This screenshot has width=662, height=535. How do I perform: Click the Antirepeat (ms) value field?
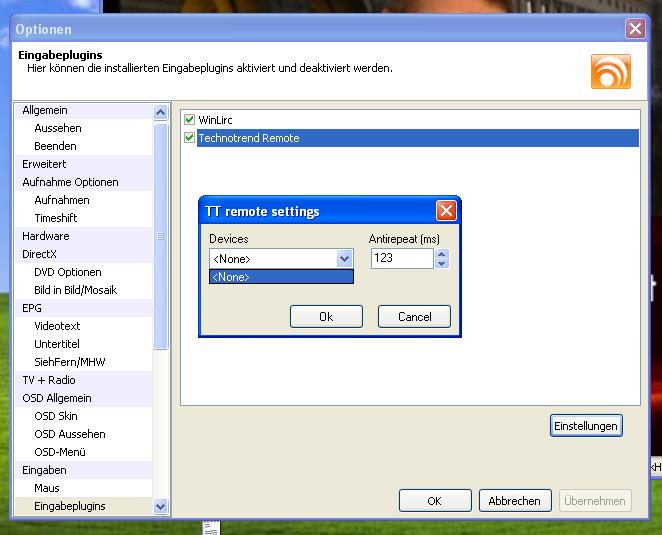(x=402, y=258)
